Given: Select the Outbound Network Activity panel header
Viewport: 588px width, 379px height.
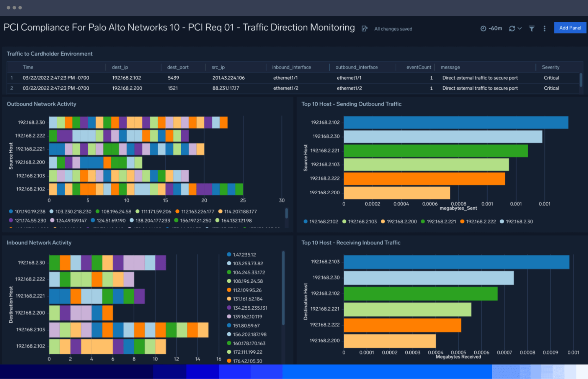Looking at the screenshot, I should click(41, 104).
